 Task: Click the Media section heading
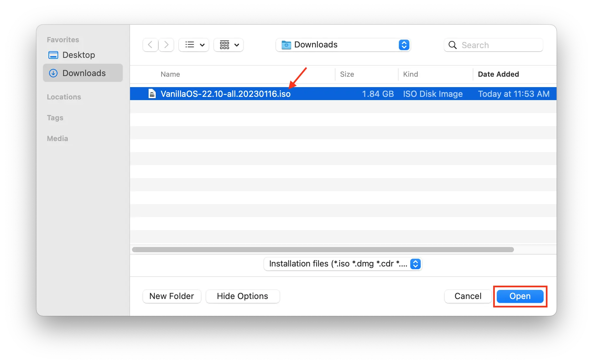pos(58,138)
